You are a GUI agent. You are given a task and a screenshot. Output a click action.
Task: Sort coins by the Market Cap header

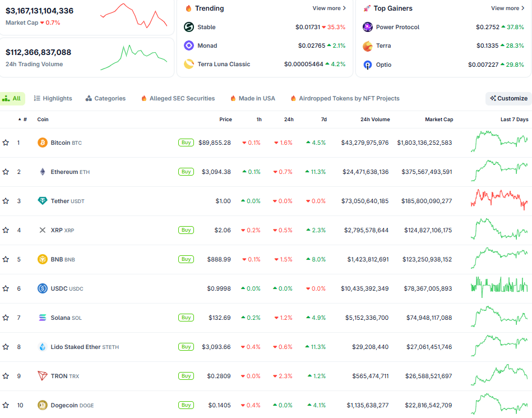[x=438, y=120]
